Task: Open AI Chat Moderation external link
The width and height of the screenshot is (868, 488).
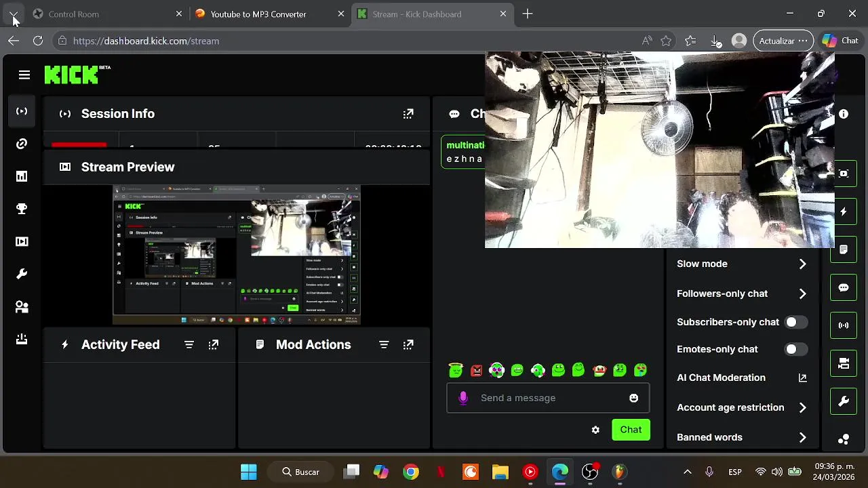Action: point(802,378)
